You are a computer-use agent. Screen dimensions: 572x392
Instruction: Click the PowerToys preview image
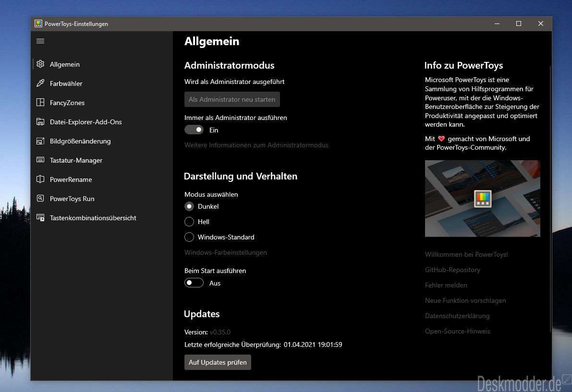click(x=482, y=199)
